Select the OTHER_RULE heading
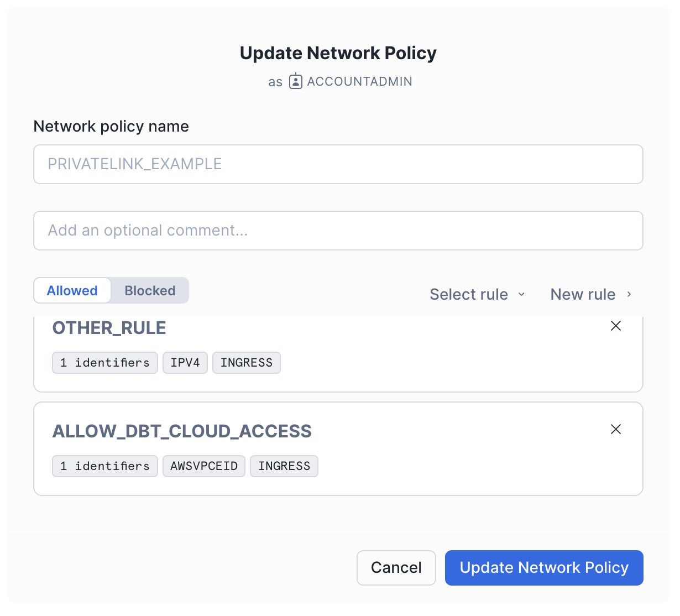Screen dimensions: 680x616 click(109, 328)
